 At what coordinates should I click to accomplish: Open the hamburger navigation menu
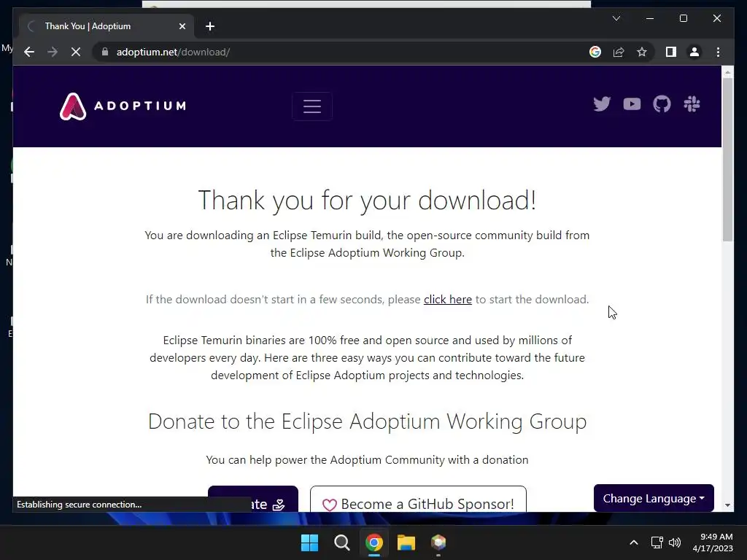tap(312, 106)
